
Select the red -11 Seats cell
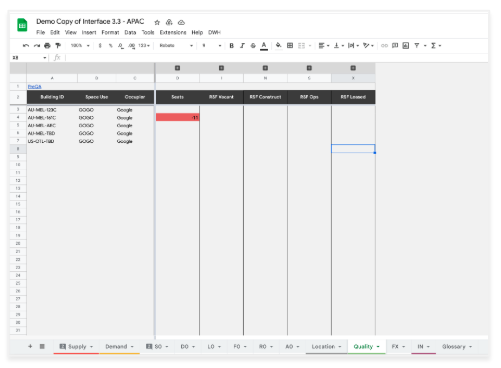[x=178, y=117]
